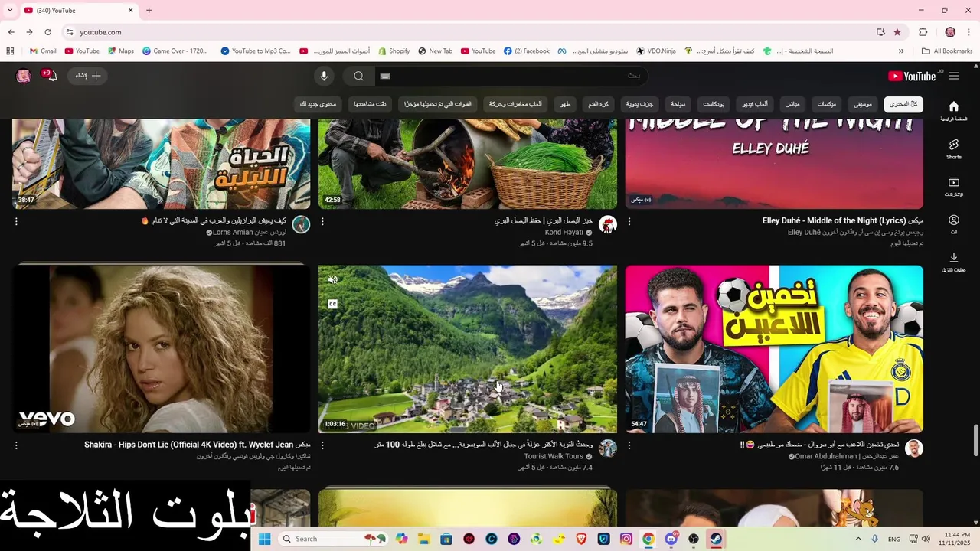Open the VDO.Ninja bookmark
This screenshot has height=551, width=980.
tap(656, 51)
